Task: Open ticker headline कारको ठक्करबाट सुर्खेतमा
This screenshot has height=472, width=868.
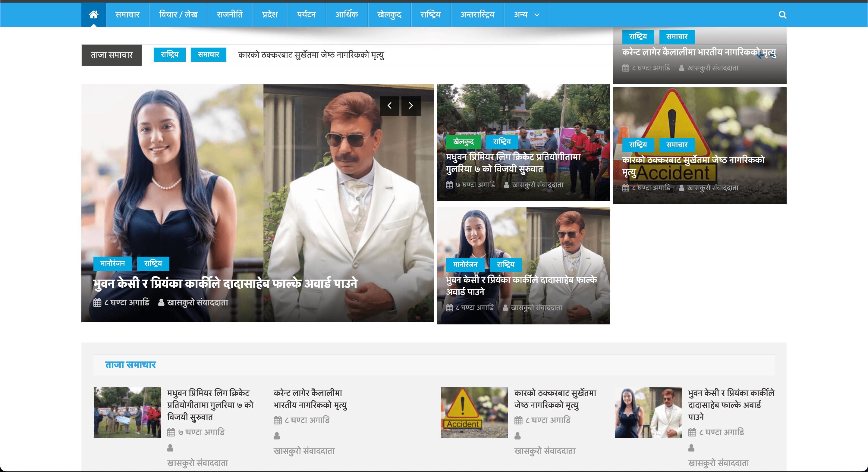Action: pos(311,55)
